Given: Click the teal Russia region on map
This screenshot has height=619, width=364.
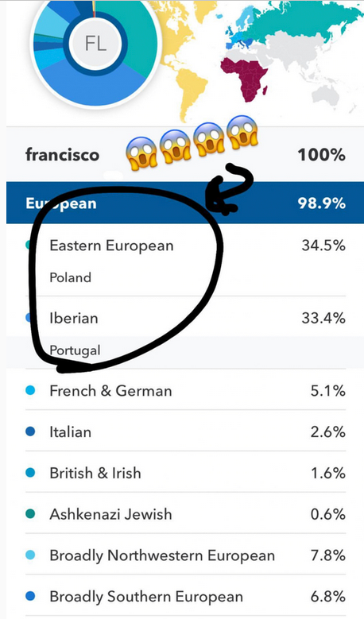Looking at the screenshot, I should tap(300, 20).
